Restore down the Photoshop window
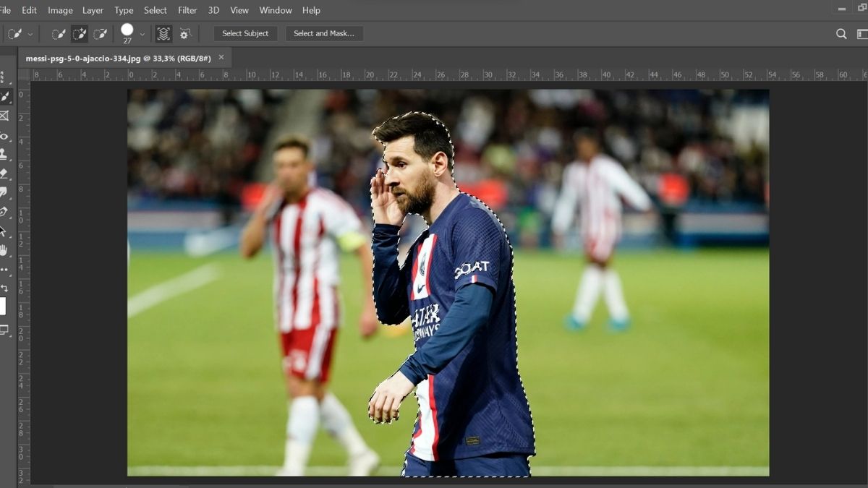 point(864,9)
